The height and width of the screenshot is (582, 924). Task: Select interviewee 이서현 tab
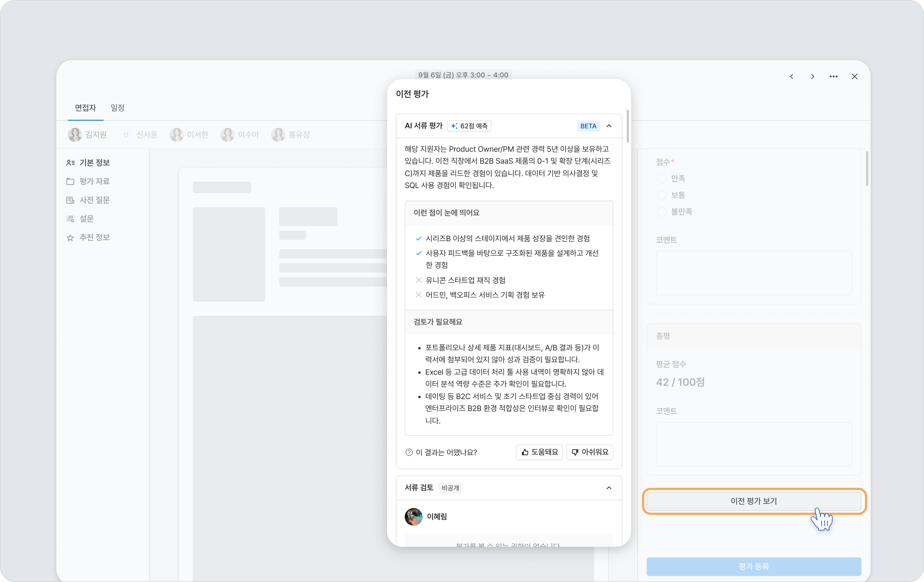[x=189, y=135]
